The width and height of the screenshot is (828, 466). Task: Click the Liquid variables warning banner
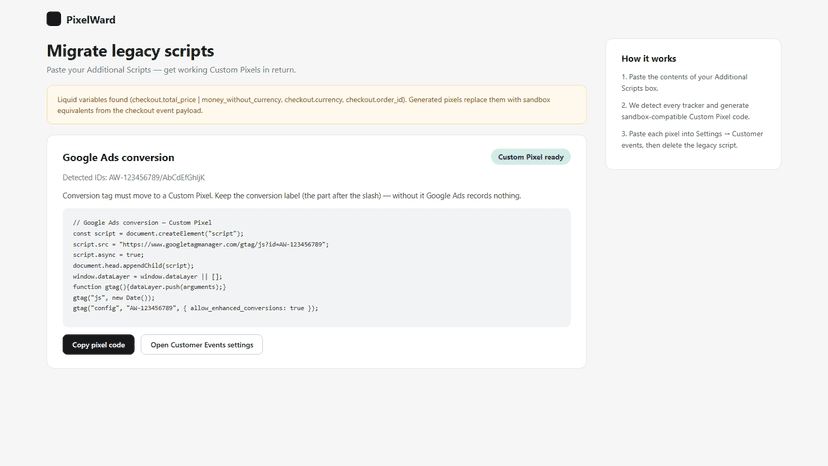click(x=316, y=105)
